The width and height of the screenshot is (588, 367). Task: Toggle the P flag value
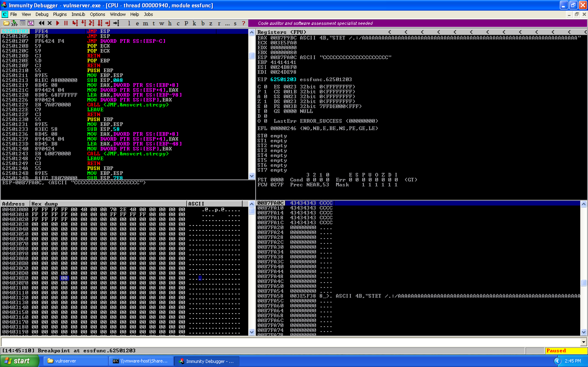click(265, 92)
